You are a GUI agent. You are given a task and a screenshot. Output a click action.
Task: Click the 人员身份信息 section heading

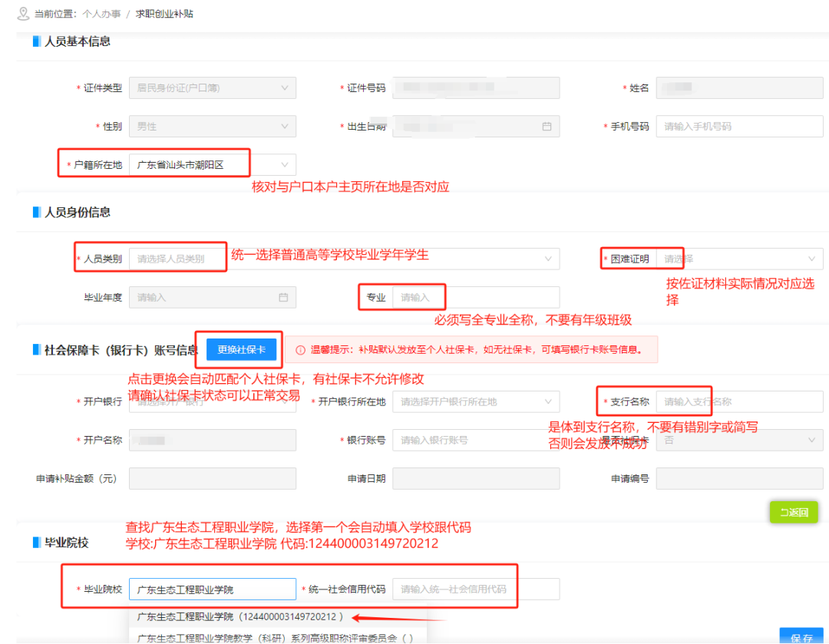(x=78, y=212)
